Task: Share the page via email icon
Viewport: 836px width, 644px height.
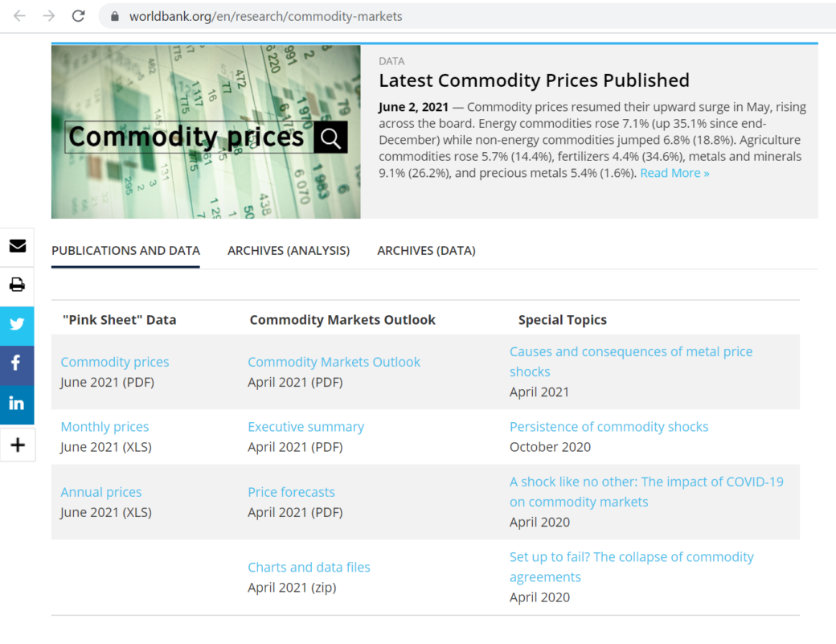Action: pos(17,246)
